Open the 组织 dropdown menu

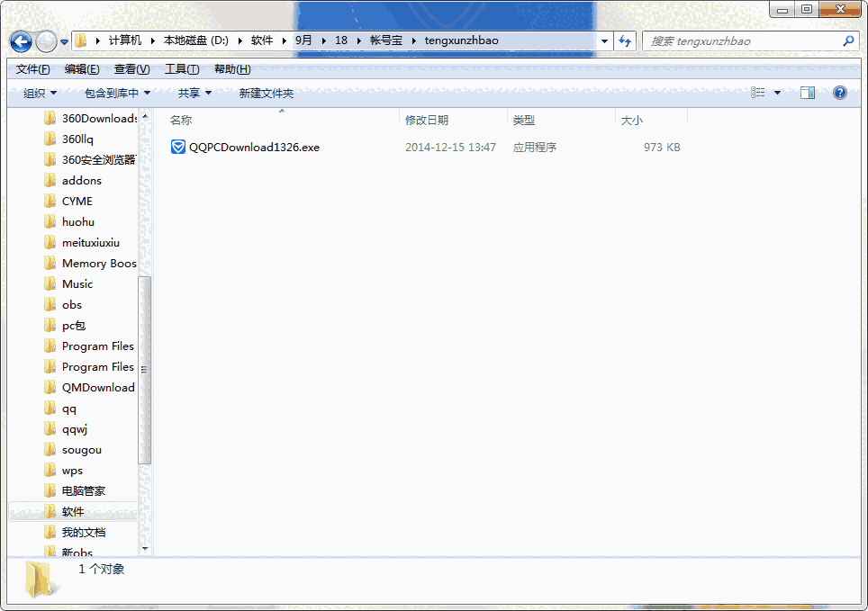click(x=41, y=92)
